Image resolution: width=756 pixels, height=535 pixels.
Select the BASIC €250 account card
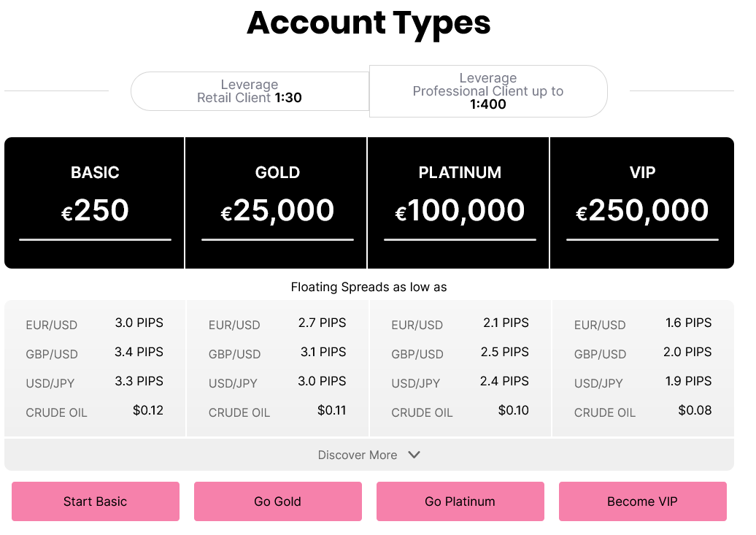pos(95,203)
